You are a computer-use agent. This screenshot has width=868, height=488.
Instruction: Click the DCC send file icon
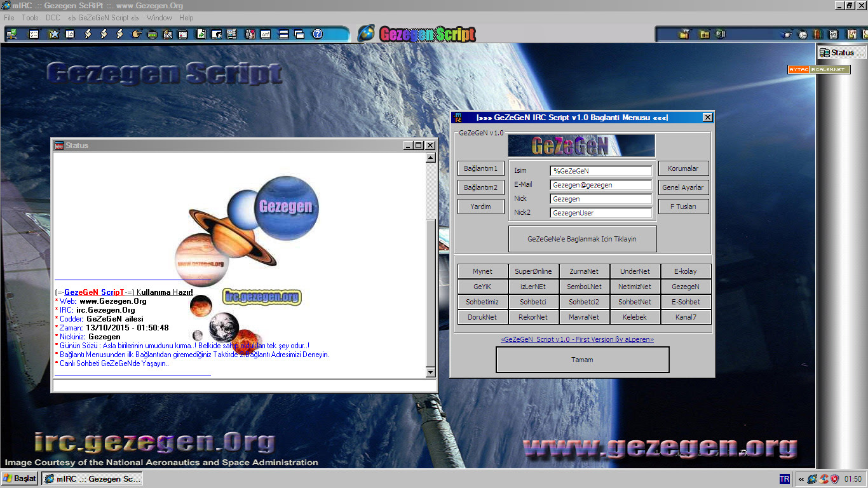pyautogui.click(x=201, y=34)
